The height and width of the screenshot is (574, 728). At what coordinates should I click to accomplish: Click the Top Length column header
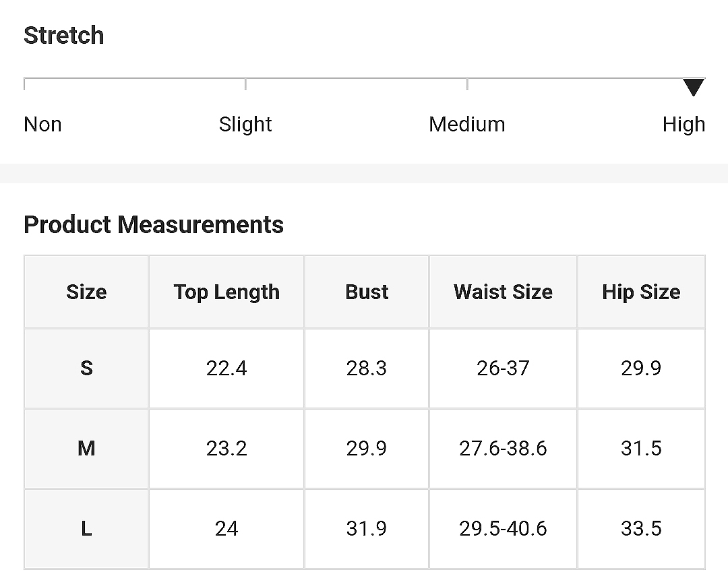click(x=226, y=292)
